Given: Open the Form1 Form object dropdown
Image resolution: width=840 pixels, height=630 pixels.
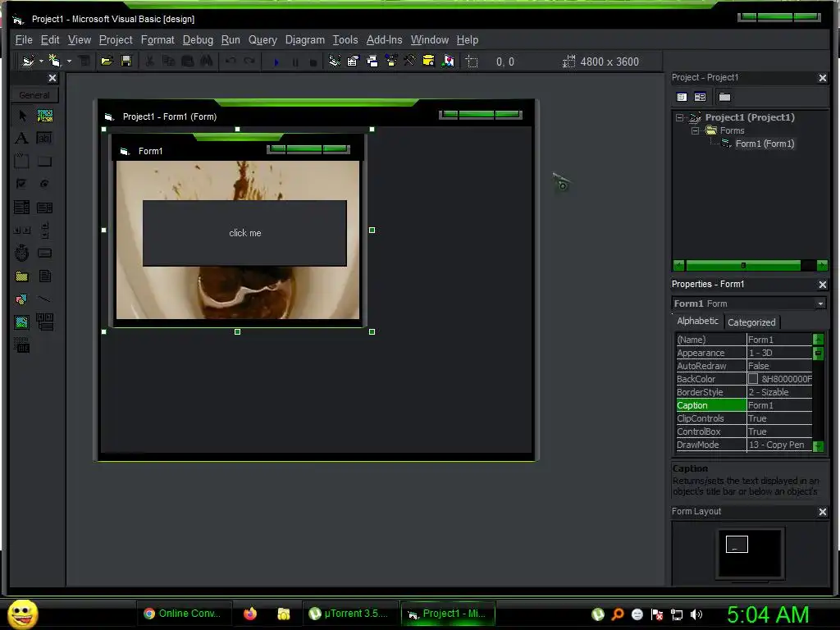Looking at the screenshot, I should pyautogui.click(x=820, y=304).
